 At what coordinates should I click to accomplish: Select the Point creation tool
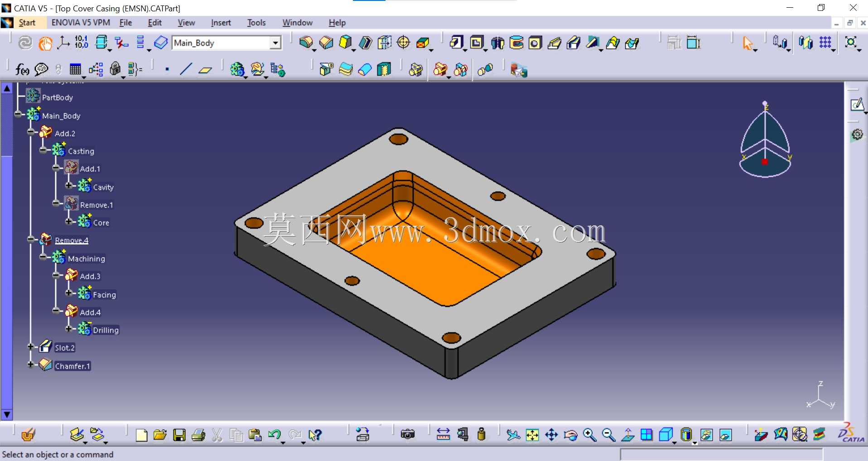(x=167, y=69)
